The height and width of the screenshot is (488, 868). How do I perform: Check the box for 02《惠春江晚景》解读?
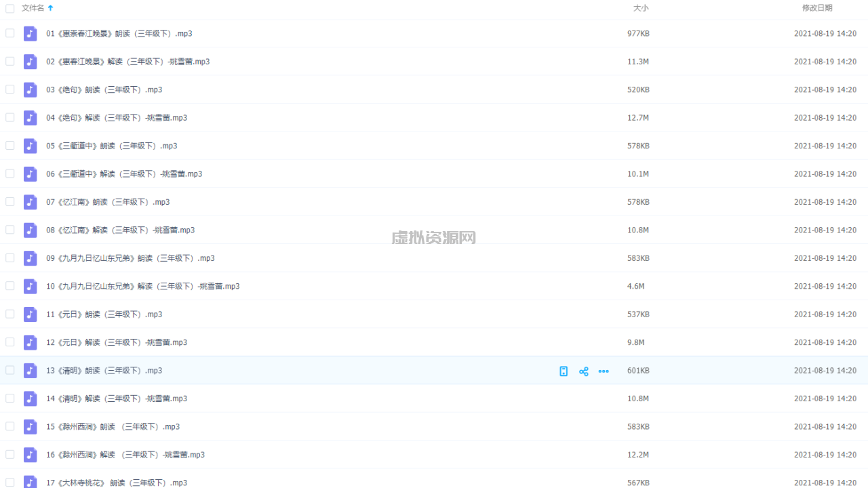[9, 61]
